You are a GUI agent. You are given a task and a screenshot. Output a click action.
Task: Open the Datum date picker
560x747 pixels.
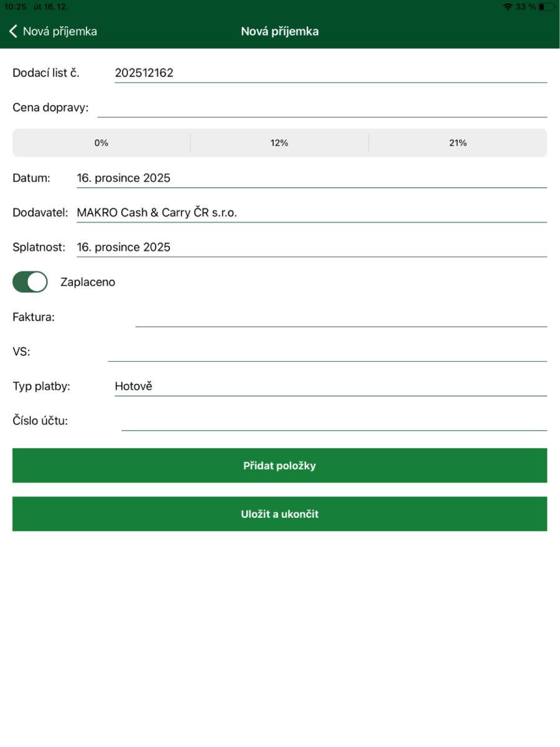click(311, 178)
